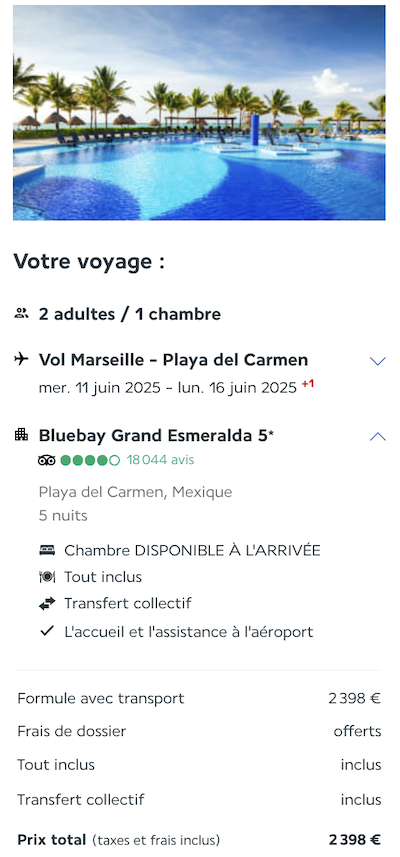This screenshot has height=857, width=400.
Task: Click the green rating circles
Action: pyautogui.click(x=90, y=460)
